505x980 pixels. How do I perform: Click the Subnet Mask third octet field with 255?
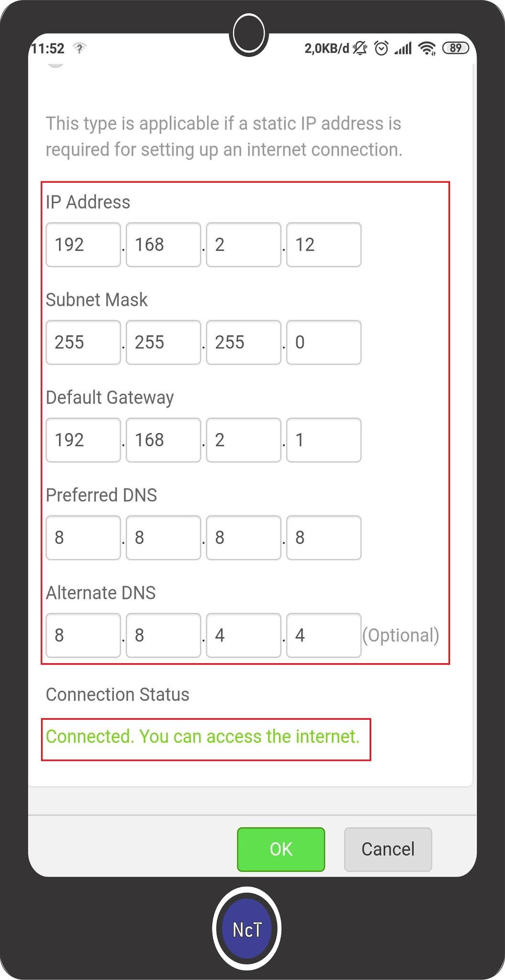[243, 342]
